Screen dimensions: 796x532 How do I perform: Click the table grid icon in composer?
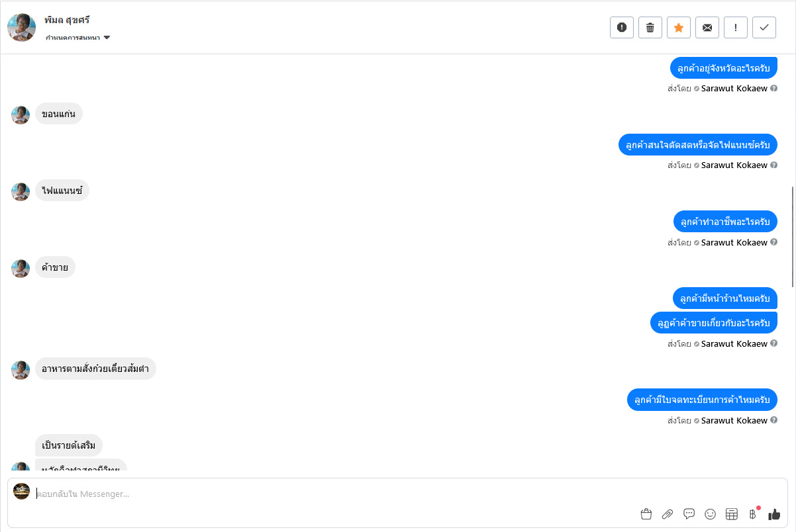(x=731, y=514)
